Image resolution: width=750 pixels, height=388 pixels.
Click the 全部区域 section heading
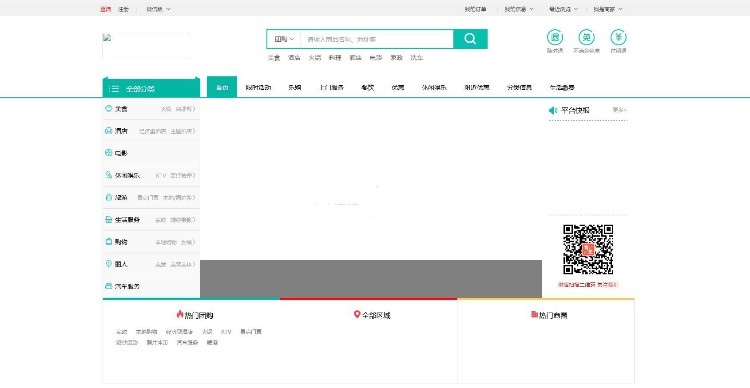pos(376,315)
